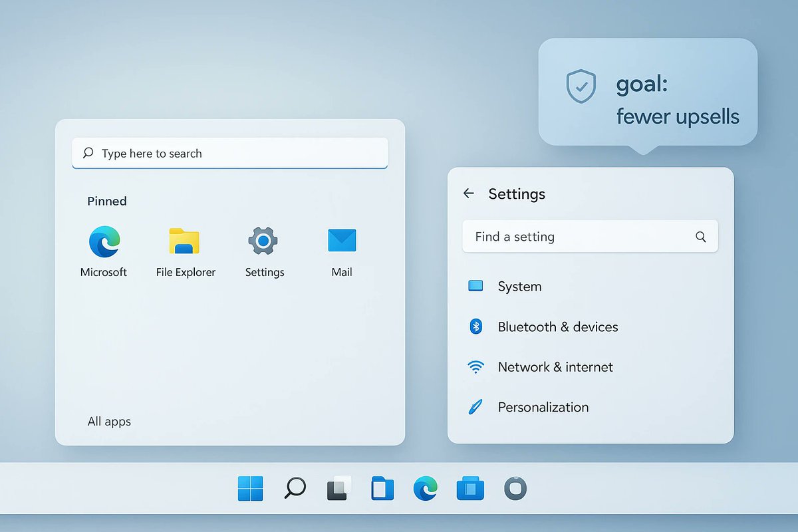
Task: Click the 'goal:' text in bubble
Action: coord(642,84)
